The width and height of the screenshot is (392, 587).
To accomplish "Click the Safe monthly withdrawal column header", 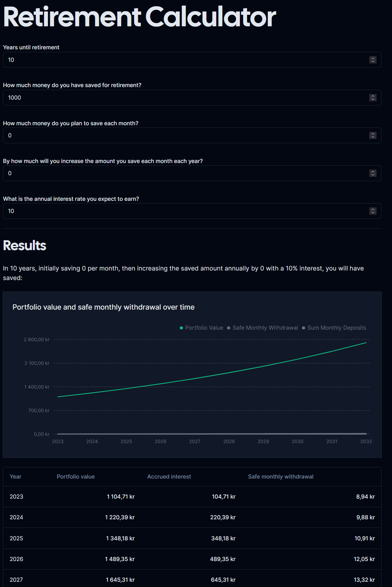I will point(281,477).
